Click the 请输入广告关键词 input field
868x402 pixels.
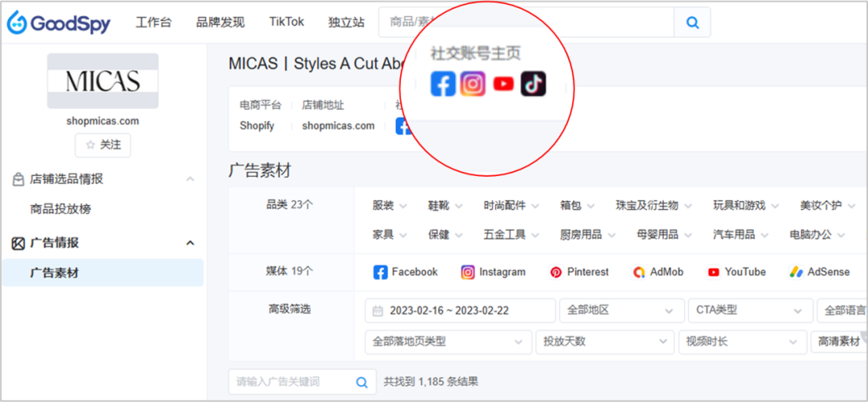302,382
